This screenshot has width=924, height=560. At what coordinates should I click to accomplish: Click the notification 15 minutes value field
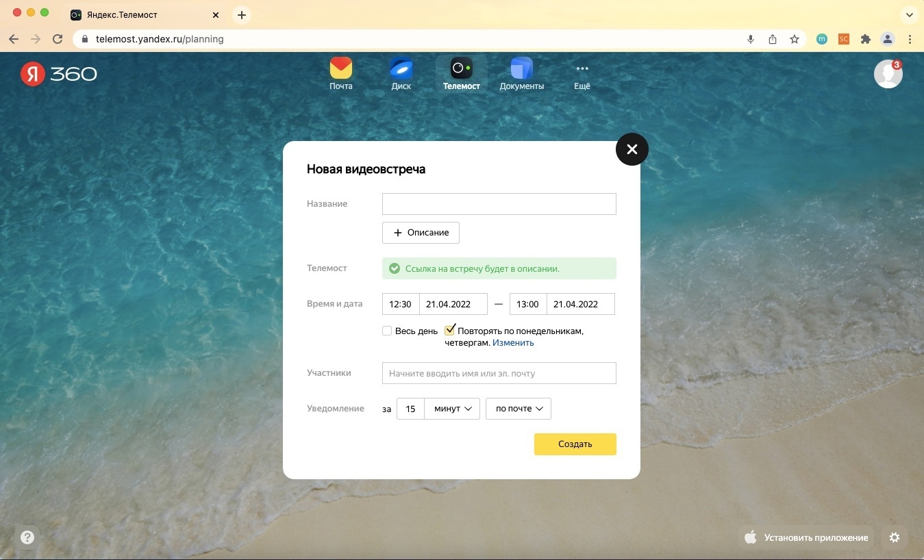tap(411, 409)
